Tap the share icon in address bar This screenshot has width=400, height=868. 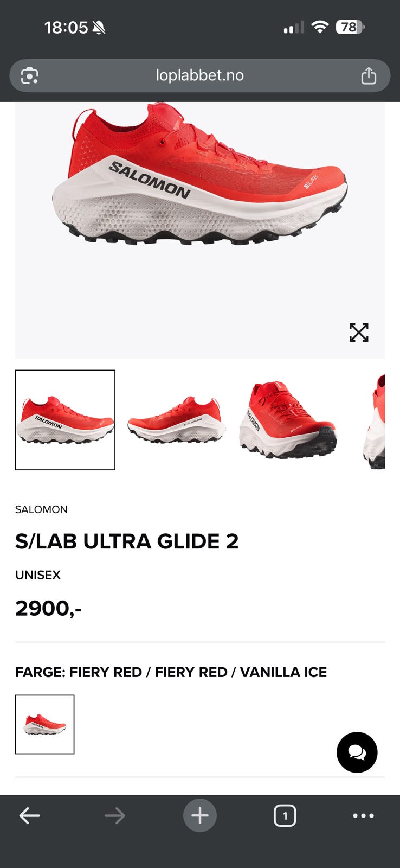point(369,75)
